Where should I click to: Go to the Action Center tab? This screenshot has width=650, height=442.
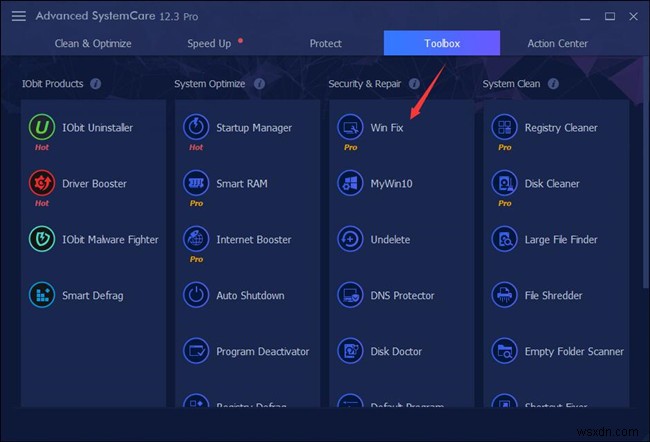(558, 43)
